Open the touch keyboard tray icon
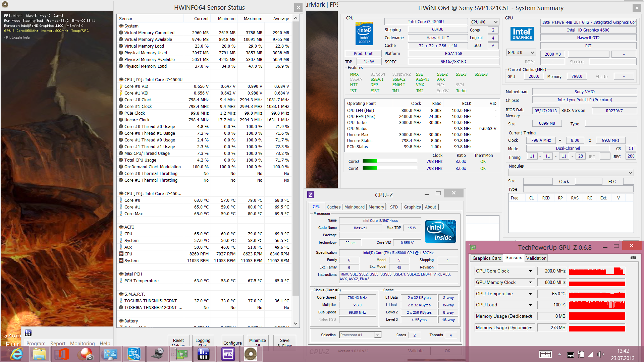The width and height of the screenshot is (644, 362). [545, 354]
